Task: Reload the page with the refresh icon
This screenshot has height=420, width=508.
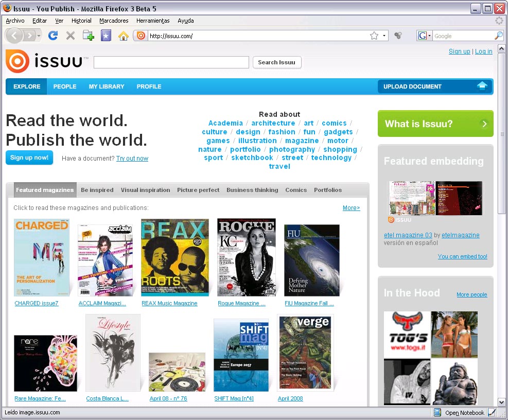Action: tap(53, 36)
